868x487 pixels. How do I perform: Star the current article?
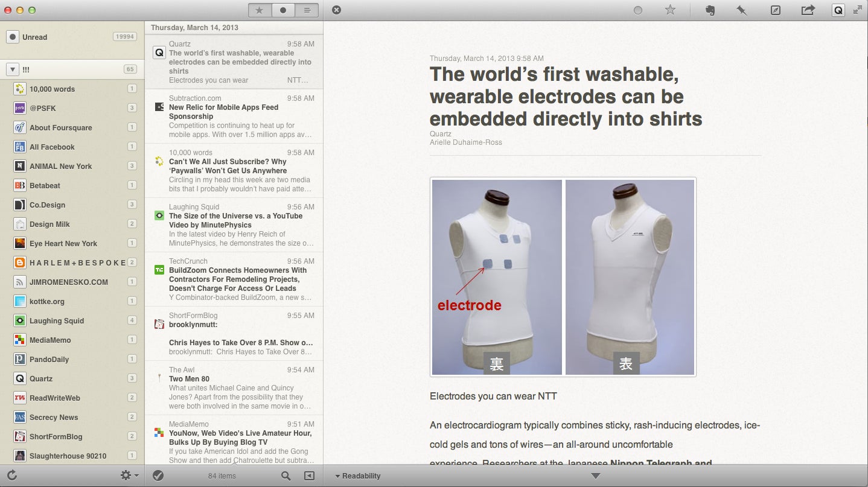tap(670, 10)
